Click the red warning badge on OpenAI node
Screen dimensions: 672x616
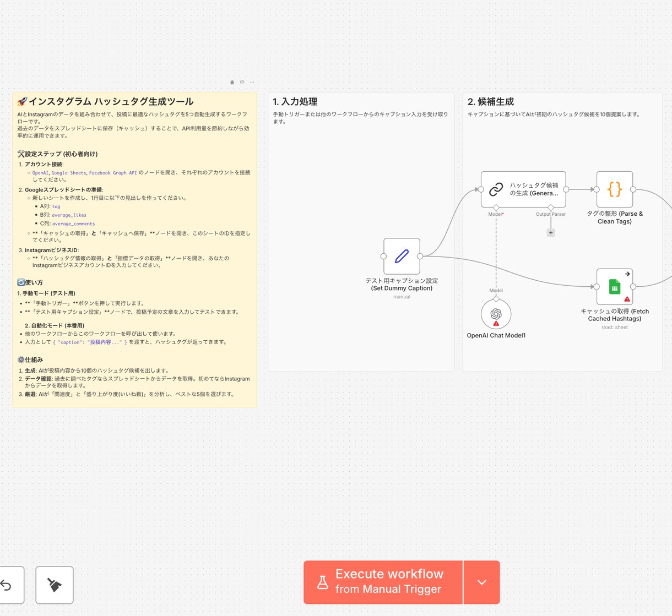tap(496, 323)
